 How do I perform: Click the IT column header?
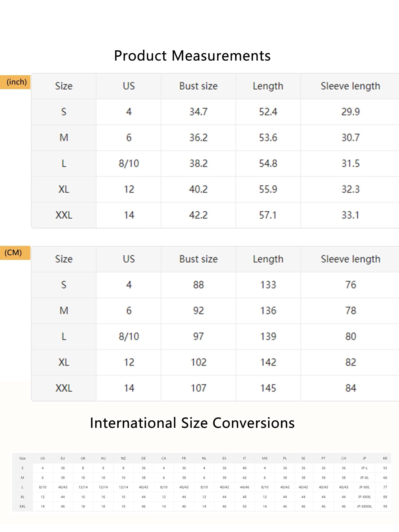[244, 458]
